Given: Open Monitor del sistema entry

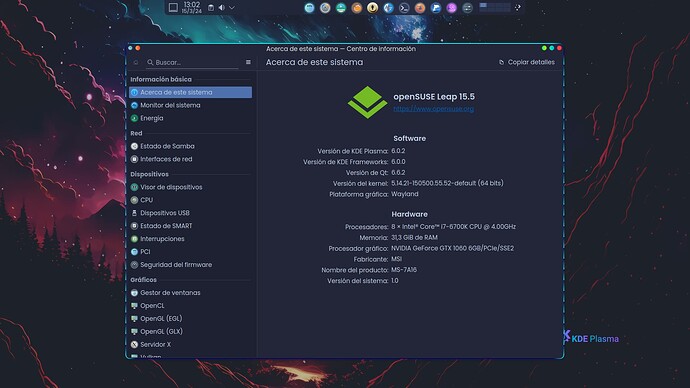Looking at the screenshot, I should (x=191, y=105).
